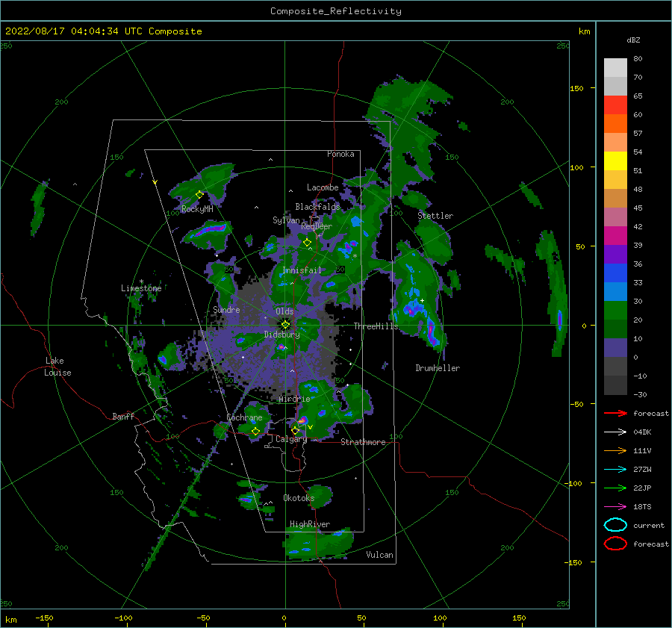Click the Composite_Reflectivity title
Screen dimensions: 672x628
[336, 11]
